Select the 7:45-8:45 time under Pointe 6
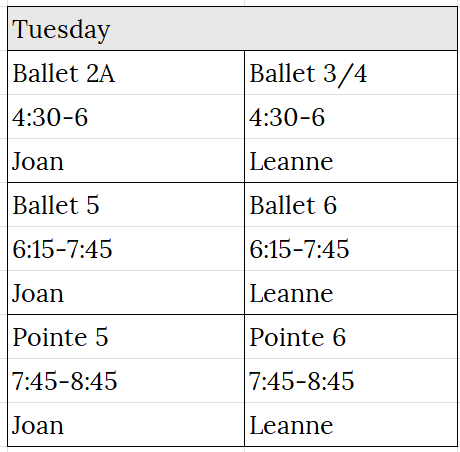460x452 pixels. click(x=351, y=381)
